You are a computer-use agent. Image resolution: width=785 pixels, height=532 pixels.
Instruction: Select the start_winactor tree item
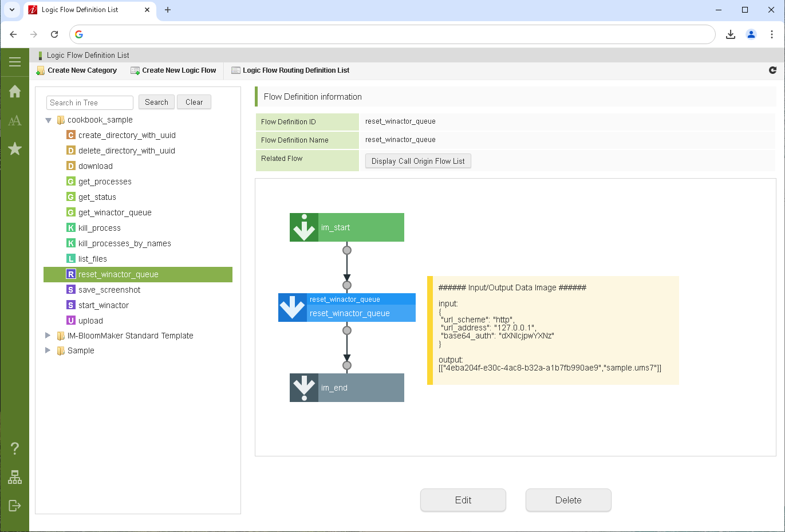click(104, 305)
